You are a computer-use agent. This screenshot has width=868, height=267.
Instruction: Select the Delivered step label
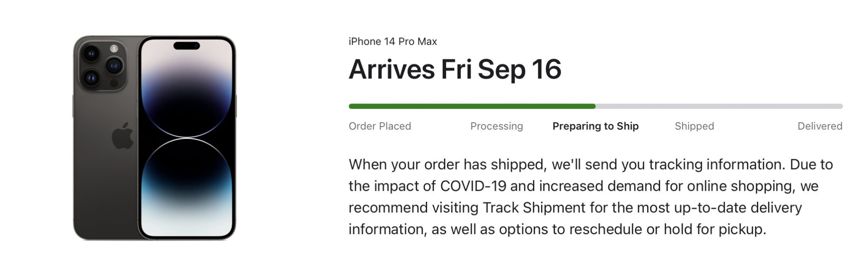point(819,126)
